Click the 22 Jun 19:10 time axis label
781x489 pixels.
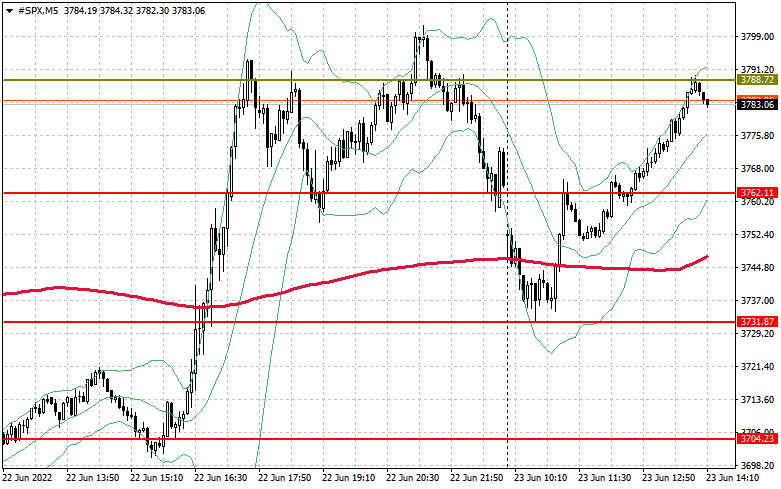tap(349, 478)
